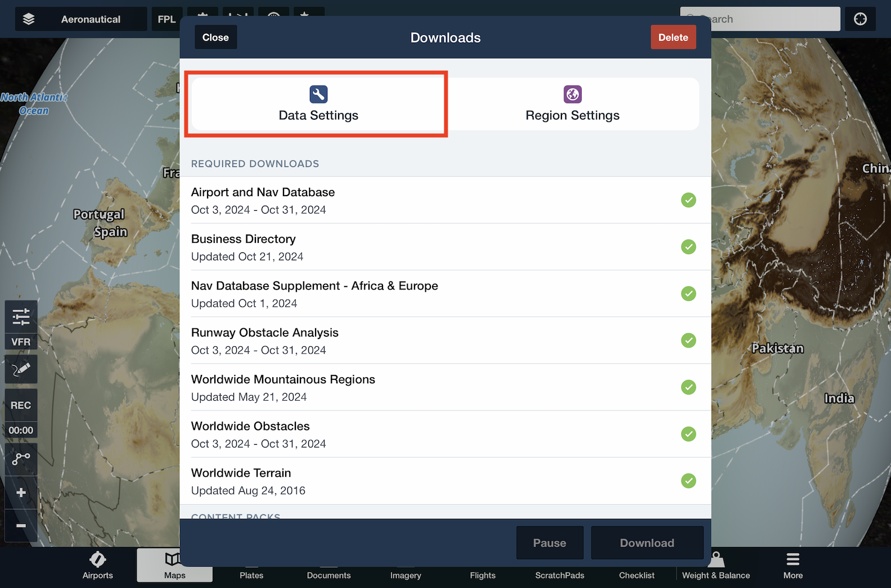Screen dimensions: 891x588
Task: Select Business Directory title
Action: pyautogui.click(x=243, y=239)
